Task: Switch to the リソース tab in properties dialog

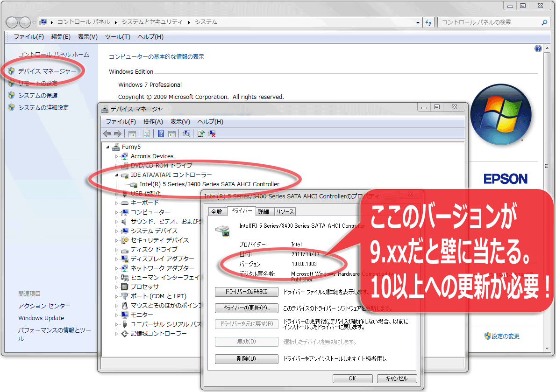Action: coord(285,212)
